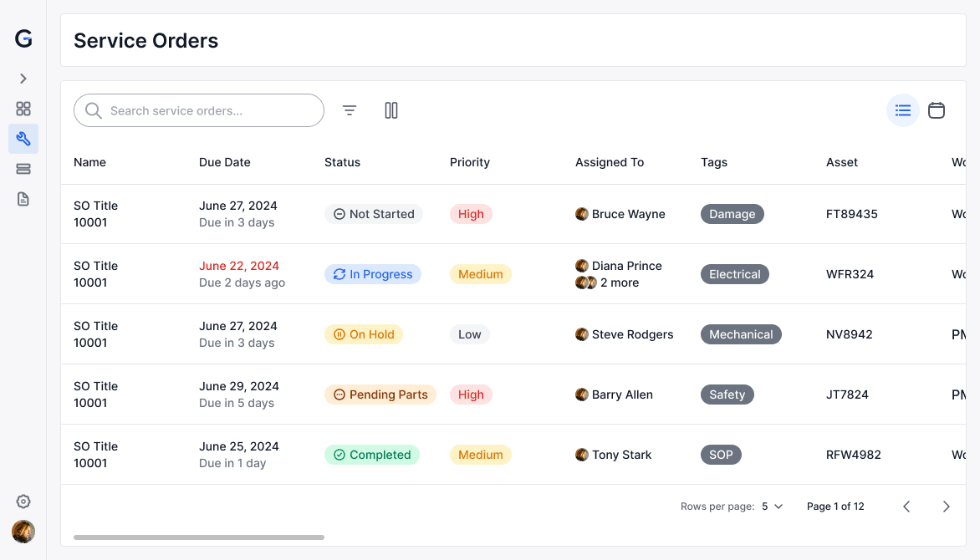This screenshot has height=560, width=980.
Task: Sort by the Name column header
Action: (90, 162)
